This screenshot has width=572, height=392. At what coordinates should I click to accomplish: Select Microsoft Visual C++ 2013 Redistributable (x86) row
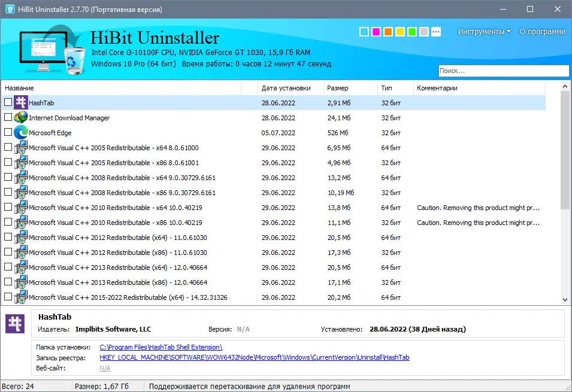pos(274,282)
